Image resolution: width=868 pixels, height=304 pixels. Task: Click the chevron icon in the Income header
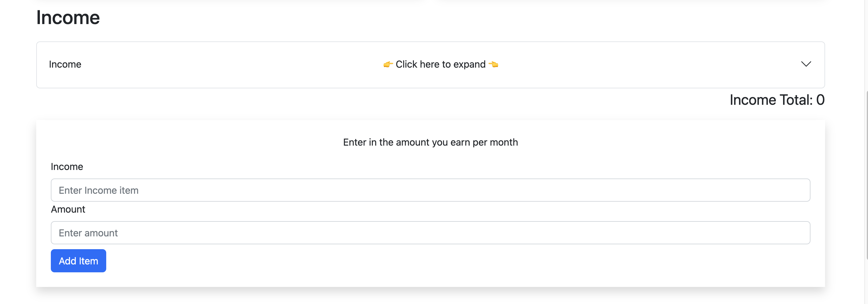pyautogui.click(x=806, y=64)
